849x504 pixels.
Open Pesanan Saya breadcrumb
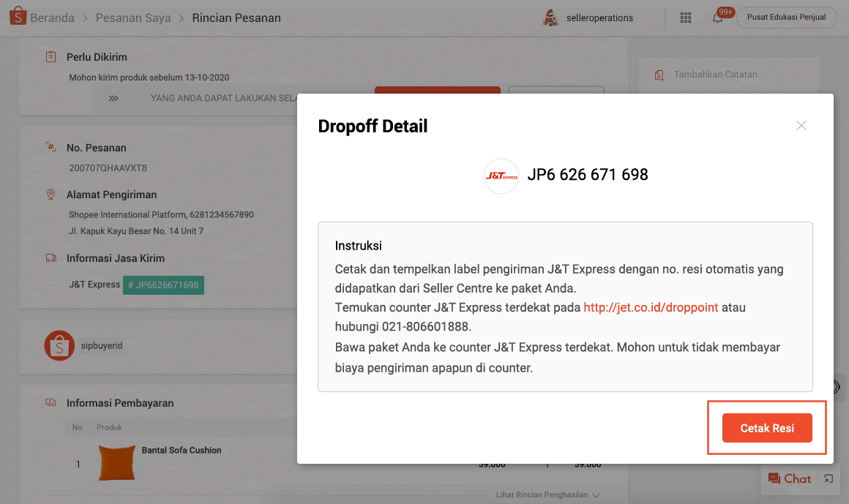pyautogui.click(x=133, y=18)
